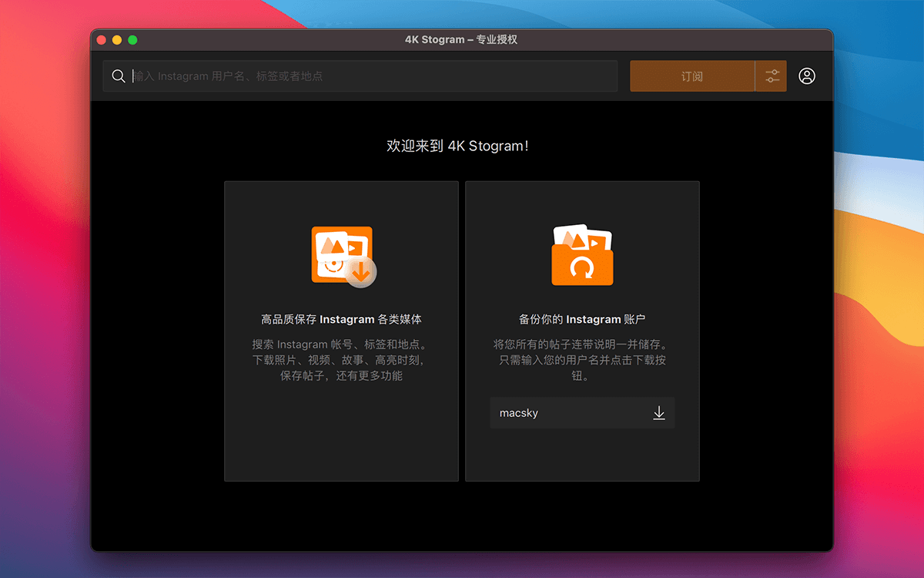924x578 pixels.
Task: Select the 备份你的 Instagram 账户 heading
Action: [582, 319]
